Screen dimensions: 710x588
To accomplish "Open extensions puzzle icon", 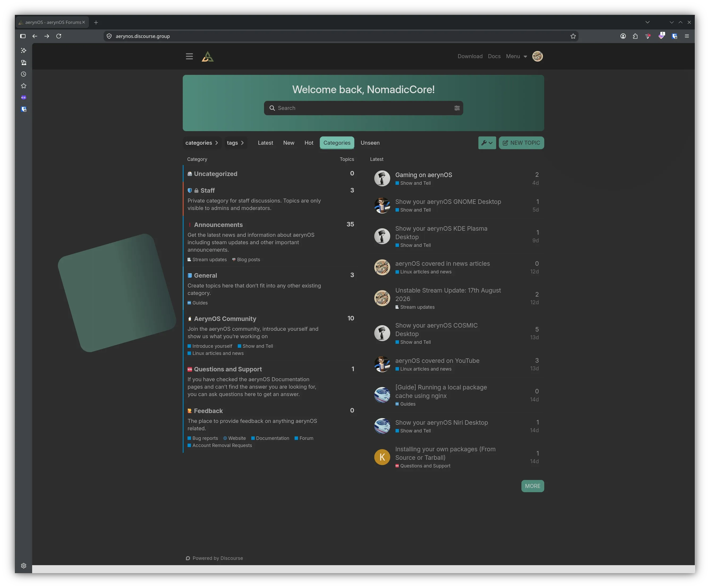I will click(x=635, y=36).
